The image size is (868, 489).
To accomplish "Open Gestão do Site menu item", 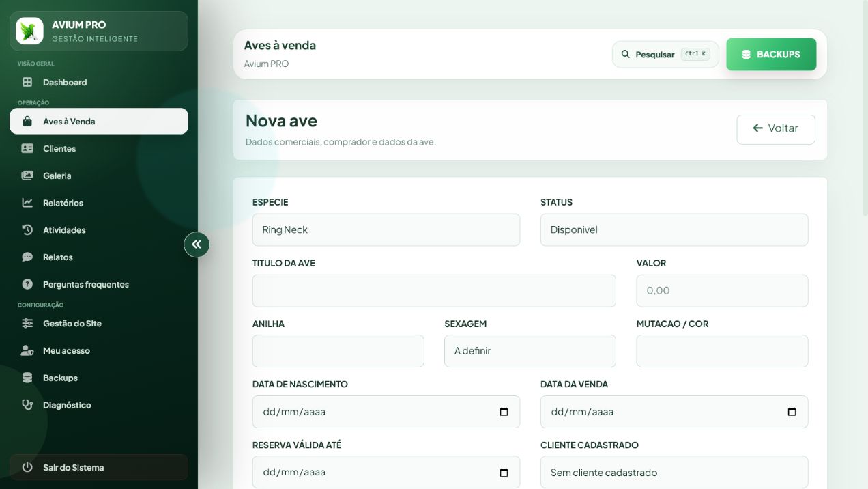I will tap(99, 324).
